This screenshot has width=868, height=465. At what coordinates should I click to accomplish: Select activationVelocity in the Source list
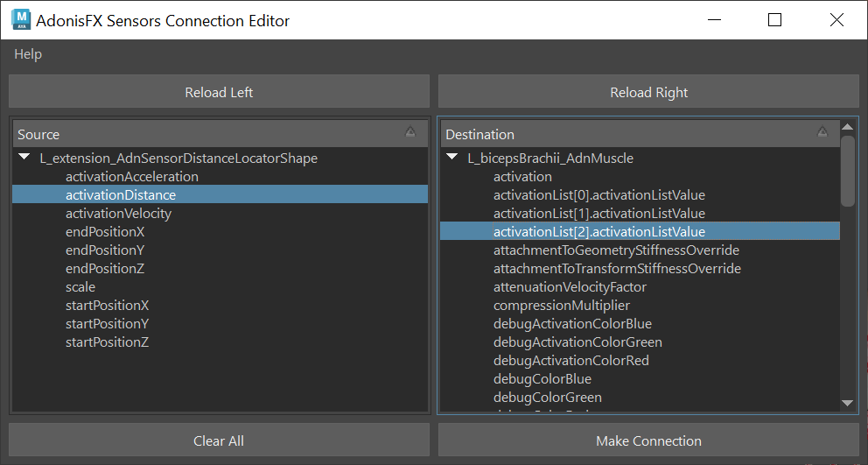coord(118,214)
